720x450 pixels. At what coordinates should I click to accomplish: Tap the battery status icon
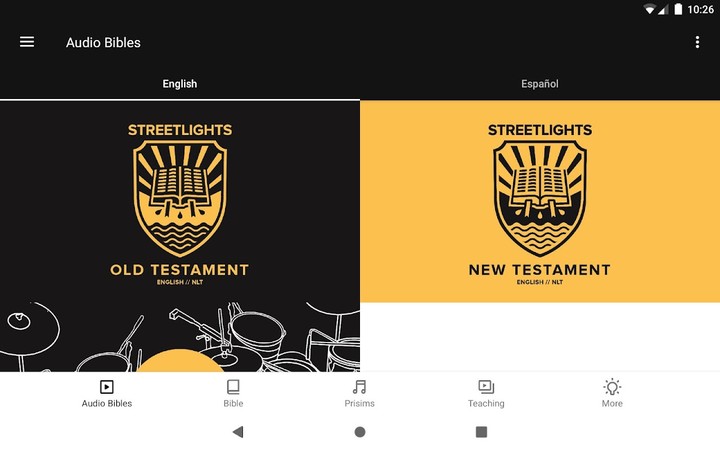678,9
